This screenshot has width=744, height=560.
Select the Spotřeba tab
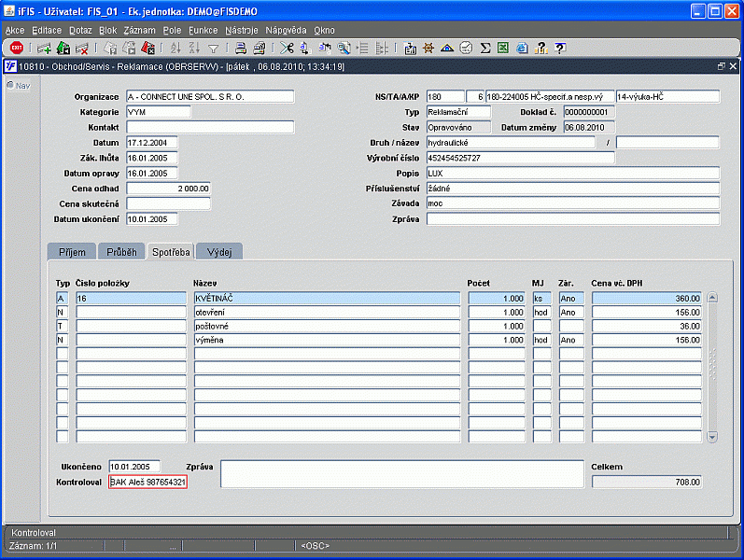coord(171,252)
